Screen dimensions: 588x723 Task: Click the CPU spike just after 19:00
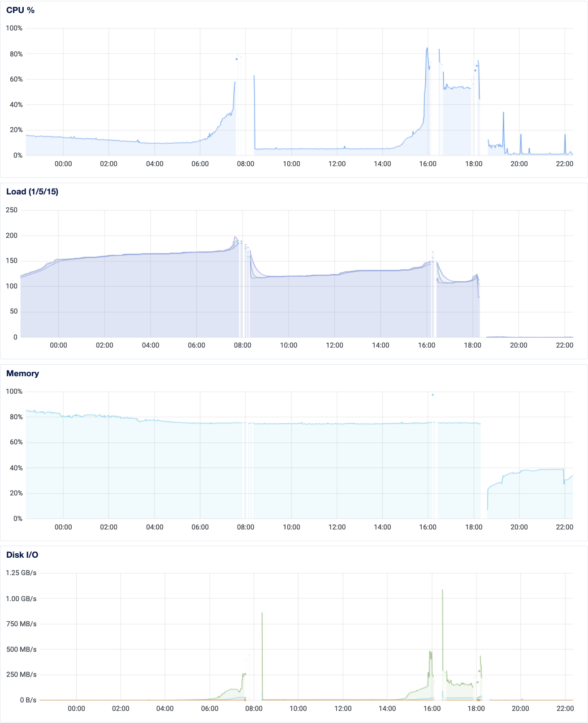pos(503,112)
